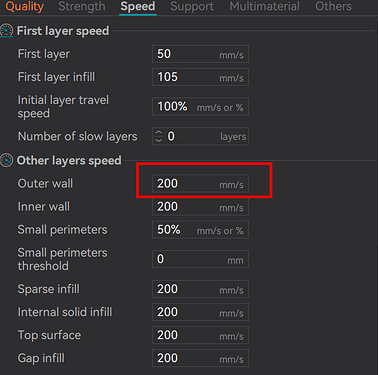Select the Initial layer travel speed field
378x375 pixels.
coord(200,107)
